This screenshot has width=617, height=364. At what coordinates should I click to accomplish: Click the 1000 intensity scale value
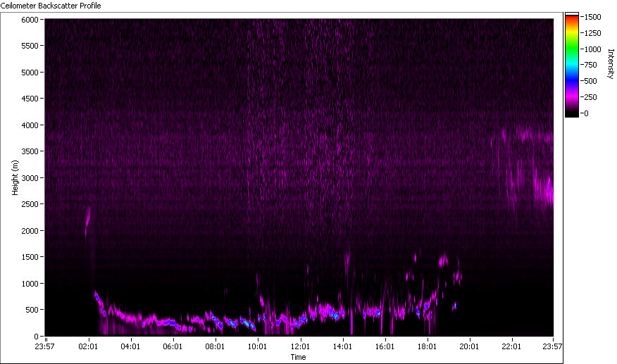pyautogui.click(x=592, y=49)
